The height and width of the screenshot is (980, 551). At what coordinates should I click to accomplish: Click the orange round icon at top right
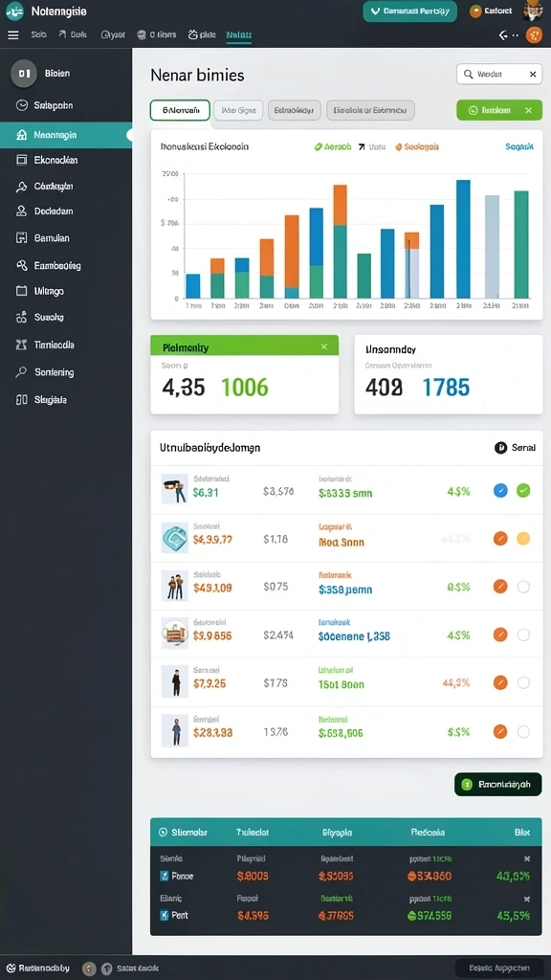(x=534, y=35)
